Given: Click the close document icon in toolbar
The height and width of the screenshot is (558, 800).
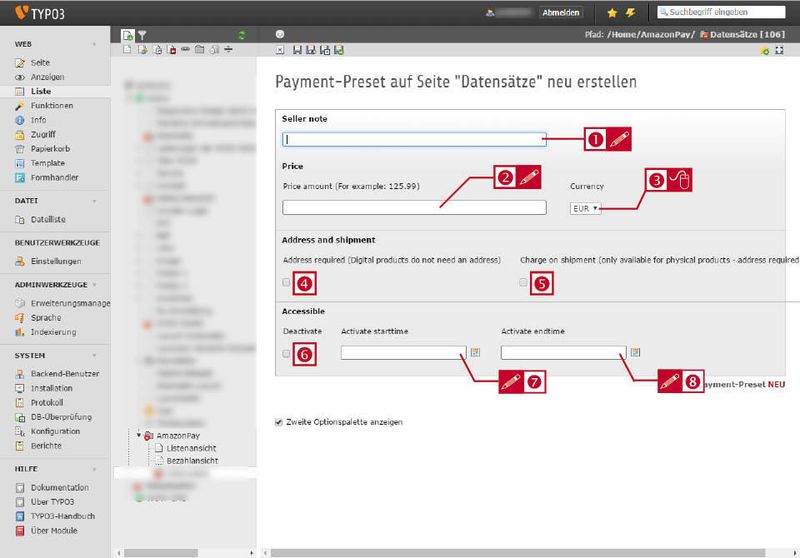Looking at the screenshot, I should [x=280, y=50].
